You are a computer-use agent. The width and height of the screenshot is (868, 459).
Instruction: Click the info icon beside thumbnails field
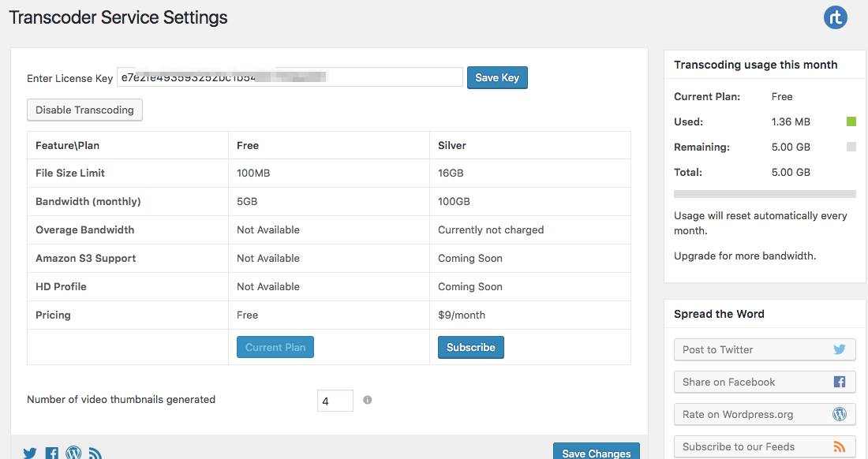click(x=367, y=400)
